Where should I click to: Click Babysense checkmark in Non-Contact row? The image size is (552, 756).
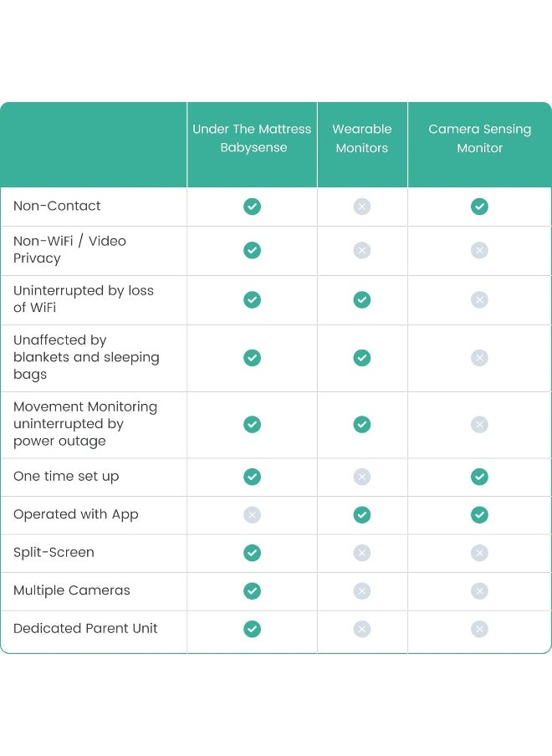click(x=252, y=207)
